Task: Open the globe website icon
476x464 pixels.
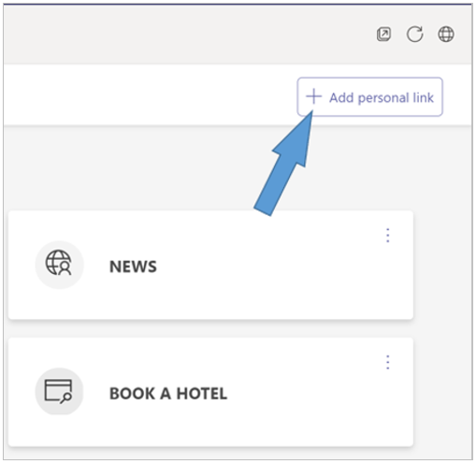Action: (x=446, y=34)
